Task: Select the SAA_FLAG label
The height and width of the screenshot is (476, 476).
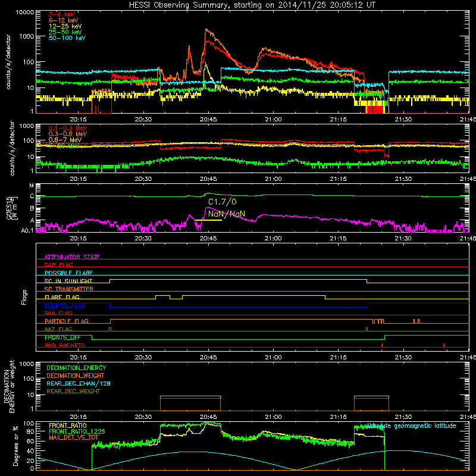Action: click(x=58, y=313)
